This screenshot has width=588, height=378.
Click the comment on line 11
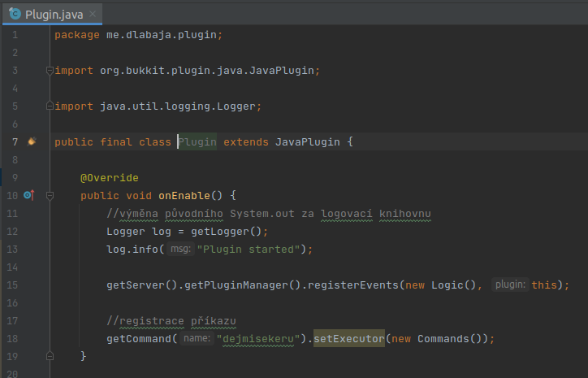pos(269,214)
